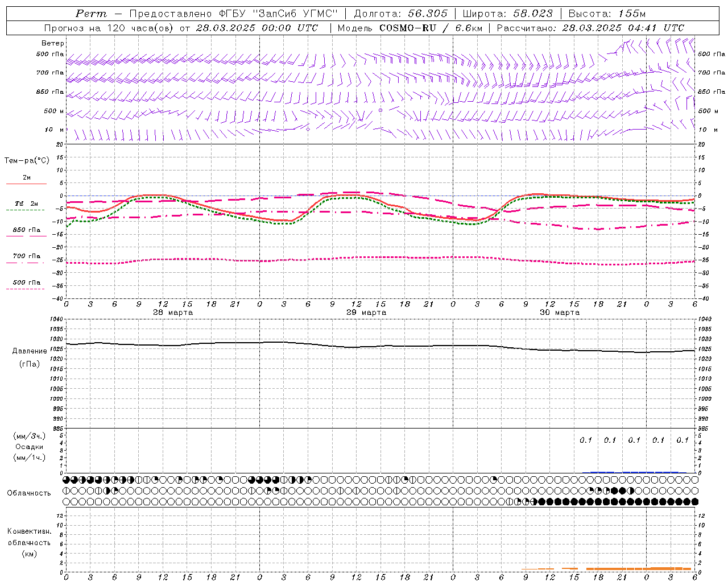Image resolution: width=728 pixels, height=582 pixels.
Task: Click the '700 гПа' temperature legend entry
Action: click(x=27, y=256)
